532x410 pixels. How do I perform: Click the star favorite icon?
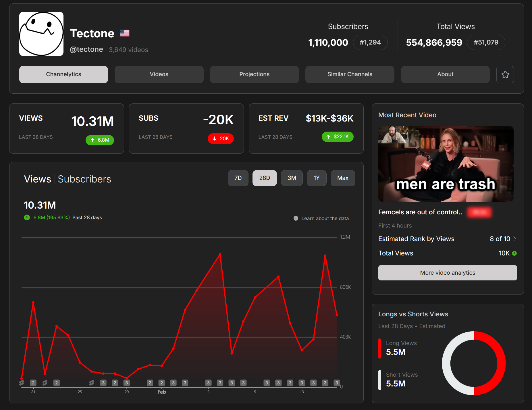[x=505, y=74]
